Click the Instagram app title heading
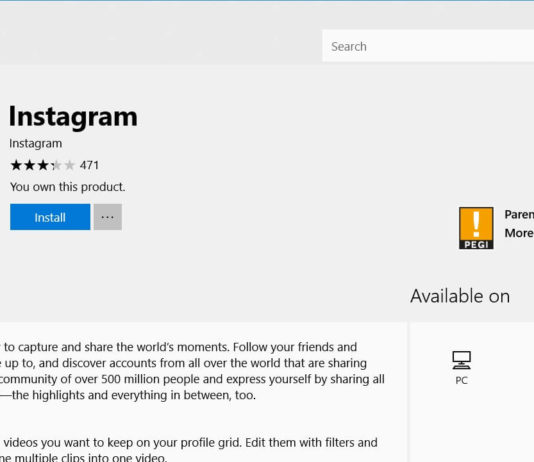 point(73,117)
